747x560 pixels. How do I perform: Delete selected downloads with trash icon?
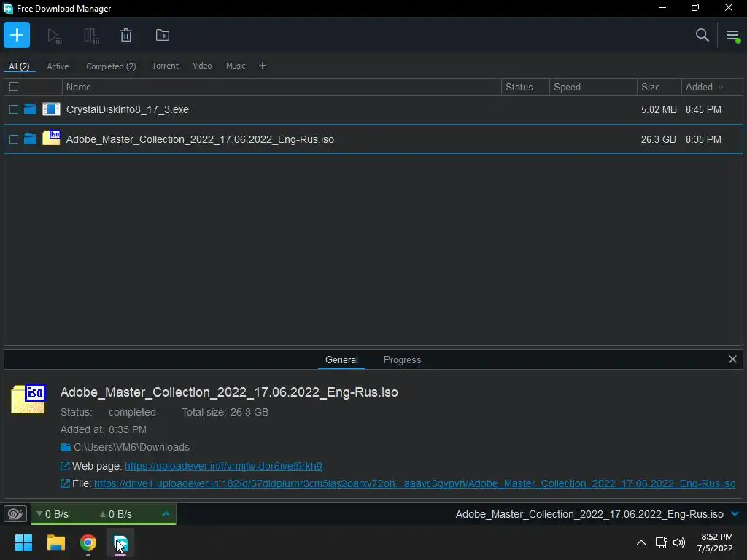[125, 35]
